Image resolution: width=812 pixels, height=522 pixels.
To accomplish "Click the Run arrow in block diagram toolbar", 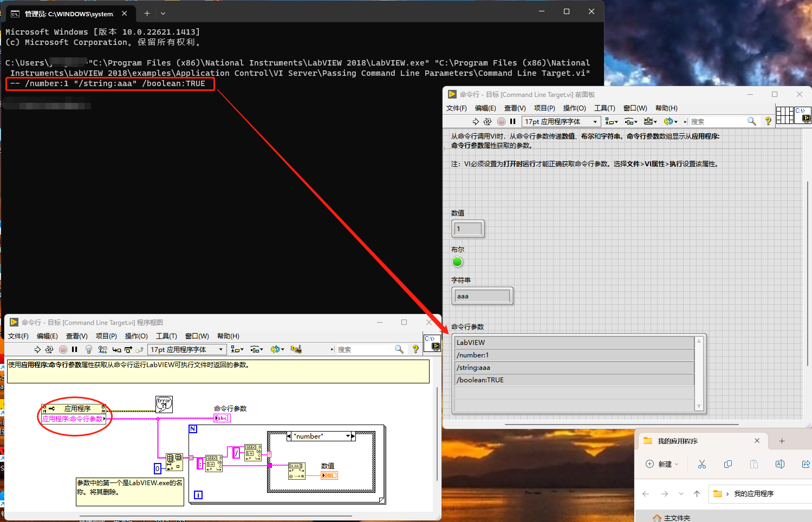I will (37, 350).
